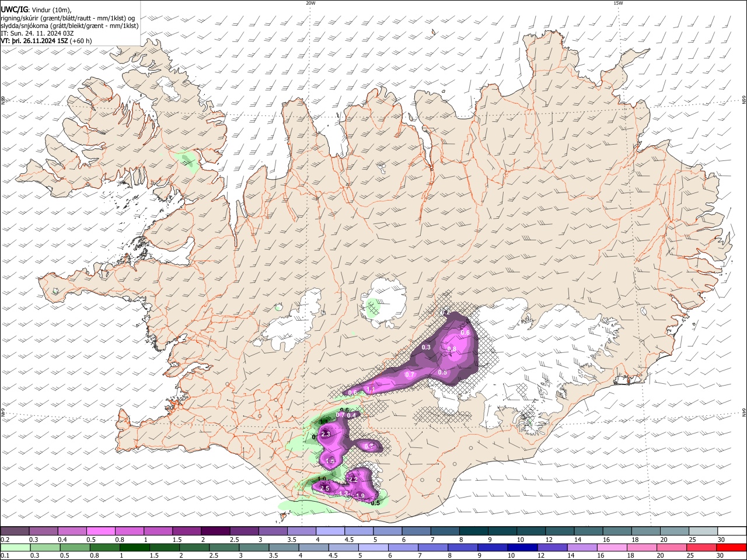The height and width of the screenshot is (560, 747).
Task: Select lower legend row deep blue swatch labeled 10
Action: tap(523, 547)
